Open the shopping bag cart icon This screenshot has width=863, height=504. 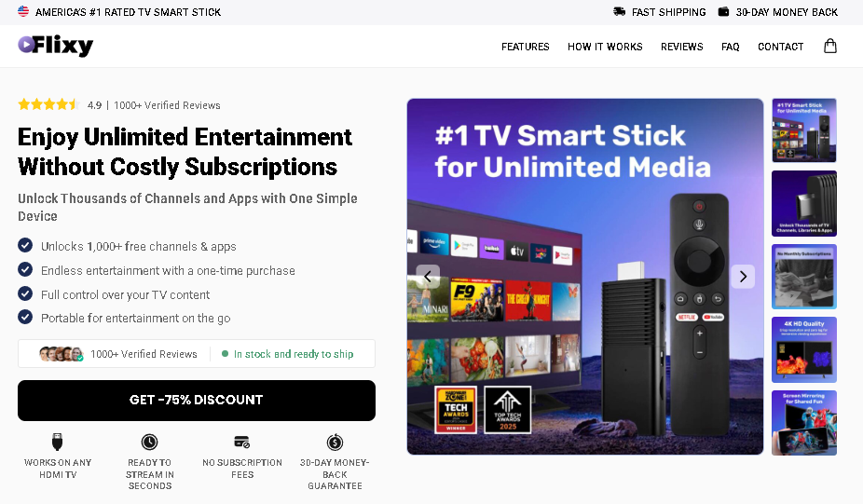click(x=830, y=47)
